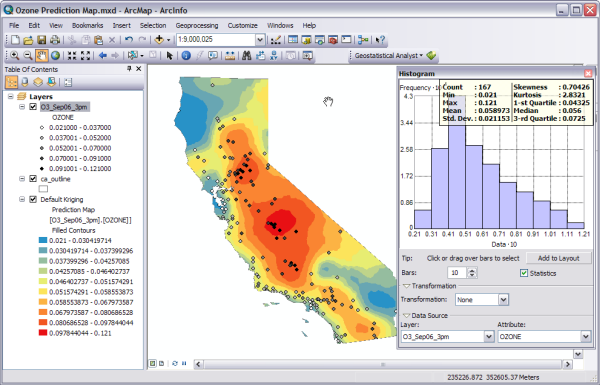The width and height of the screenshot is (600, 385).
Task: Activate the Identify tool
Action: tap(186, 56)
